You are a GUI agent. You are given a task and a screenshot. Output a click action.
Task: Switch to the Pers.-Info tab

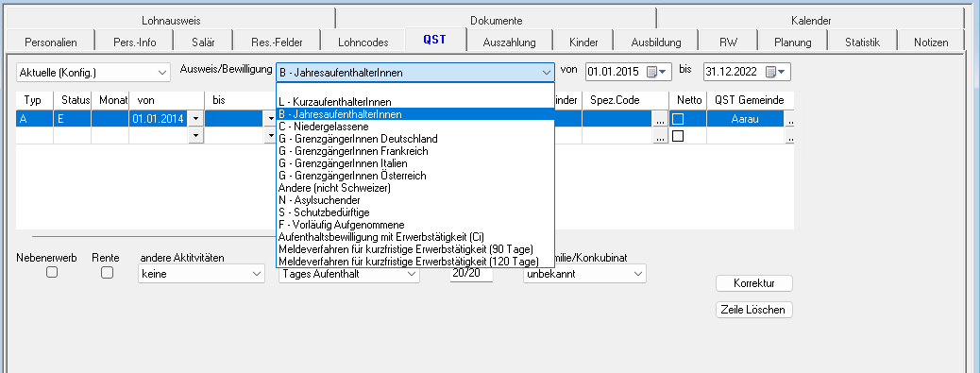tap(134, 42)
